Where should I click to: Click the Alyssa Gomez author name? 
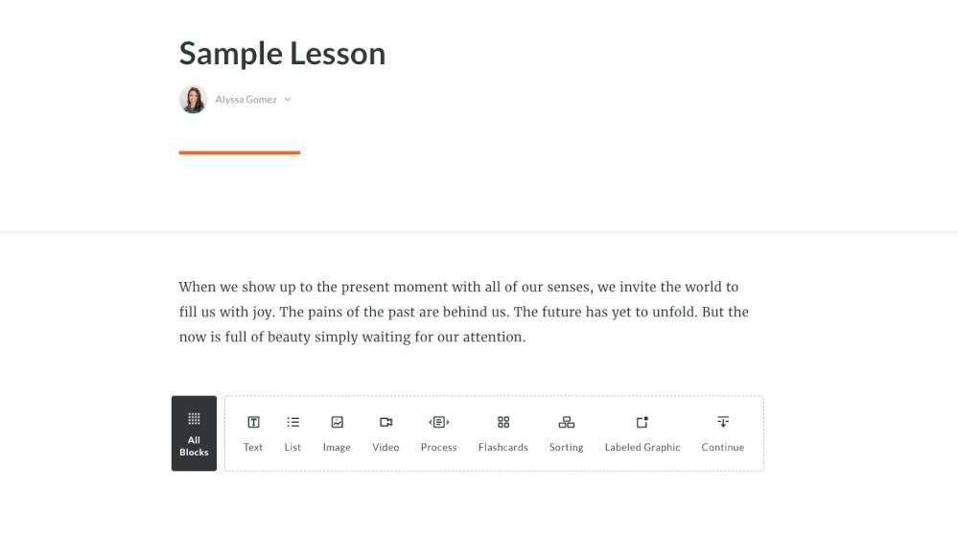click(x=245, y=100)
